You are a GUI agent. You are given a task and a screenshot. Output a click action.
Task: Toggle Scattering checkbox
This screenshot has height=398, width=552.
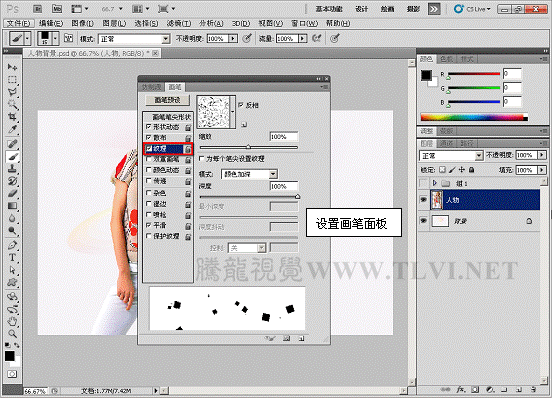(149, 137)
